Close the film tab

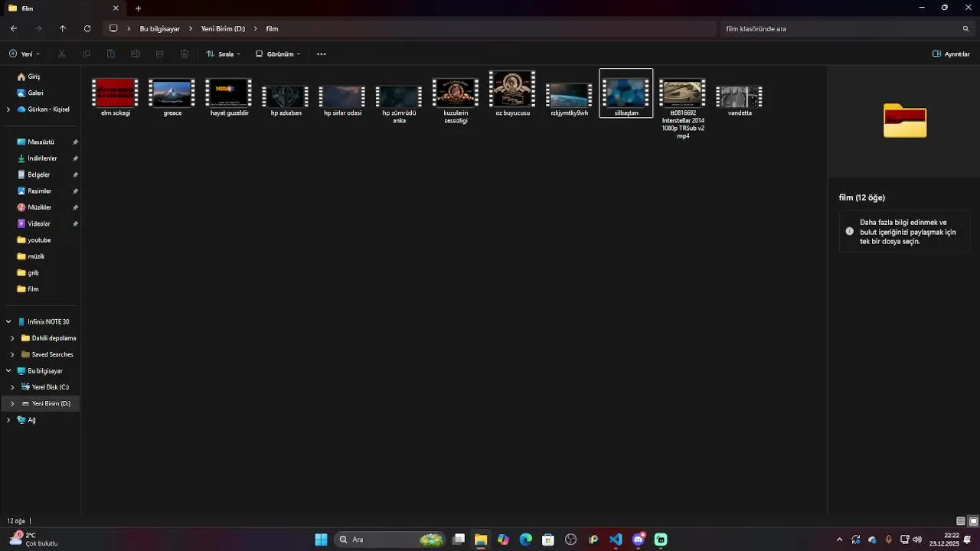coord(116,8)
